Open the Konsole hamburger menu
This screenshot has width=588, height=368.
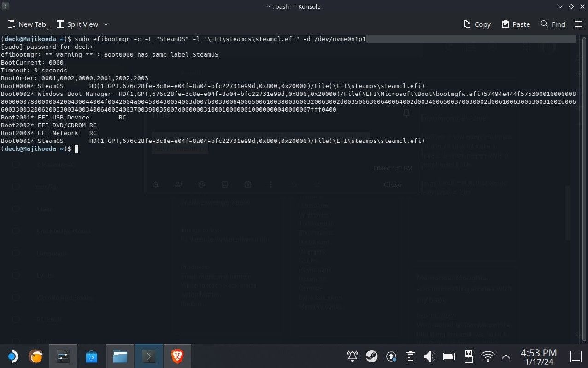click(578, 24)
